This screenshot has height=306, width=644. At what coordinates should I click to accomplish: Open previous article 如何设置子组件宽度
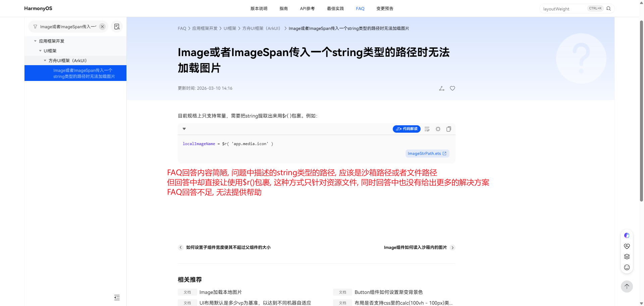tap(228, 248)
